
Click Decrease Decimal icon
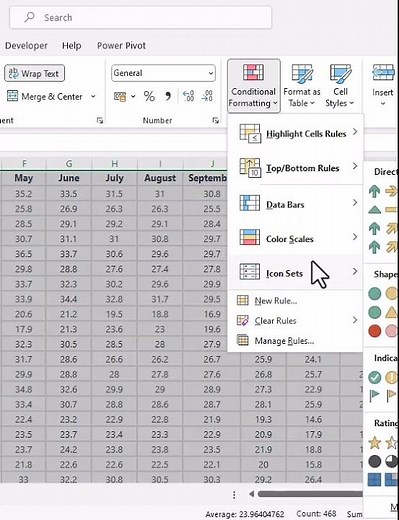[207, 96]
